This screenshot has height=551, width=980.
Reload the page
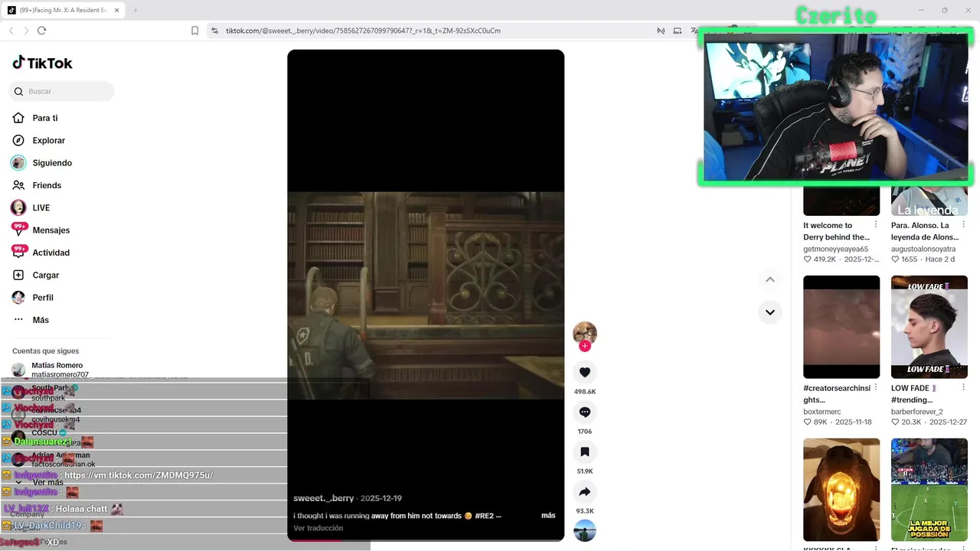(x=41, y=31)
